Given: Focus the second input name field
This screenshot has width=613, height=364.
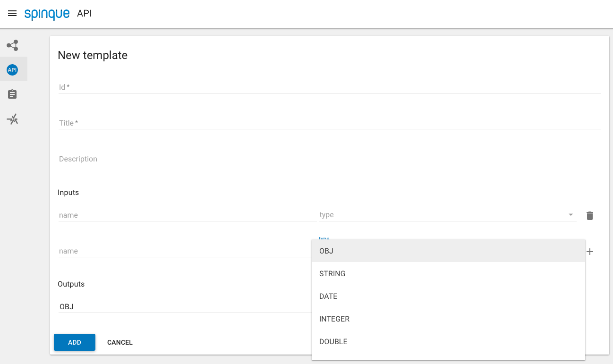Looking at the screenshot, I should (185, 251).
